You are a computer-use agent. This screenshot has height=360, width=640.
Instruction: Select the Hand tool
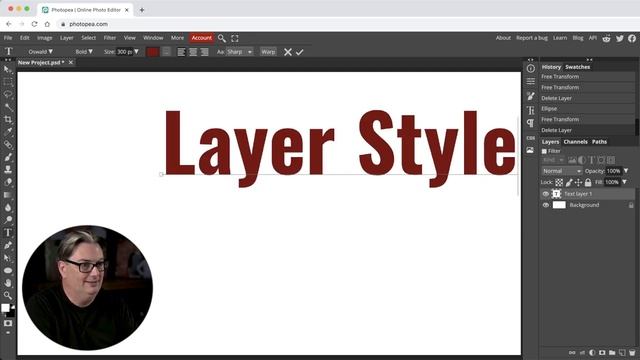pos(8,283)
